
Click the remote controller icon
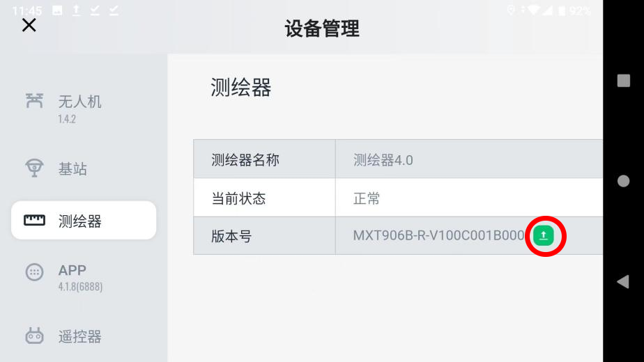(x=34, y=336)
